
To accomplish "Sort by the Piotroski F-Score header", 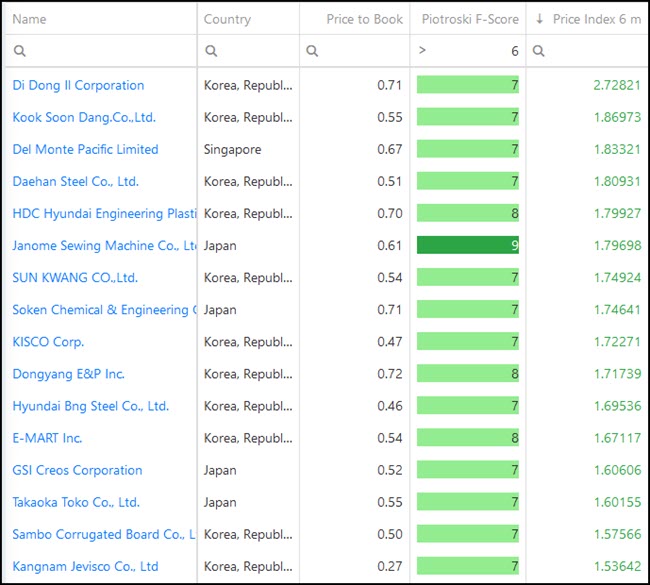I will [470, 19].
